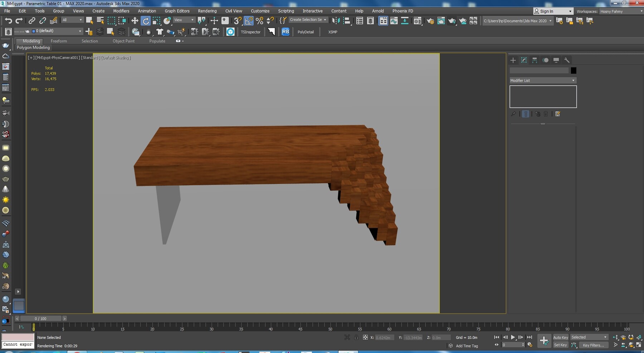Activate the Select and Rotate tool

pos(146,20)
